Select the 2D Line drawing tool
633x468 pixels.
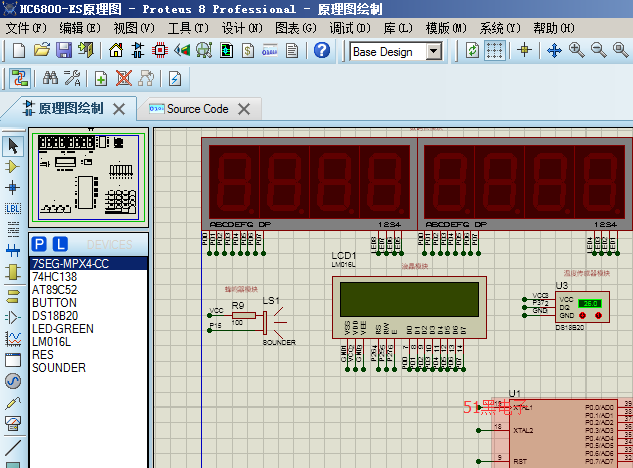13,447
